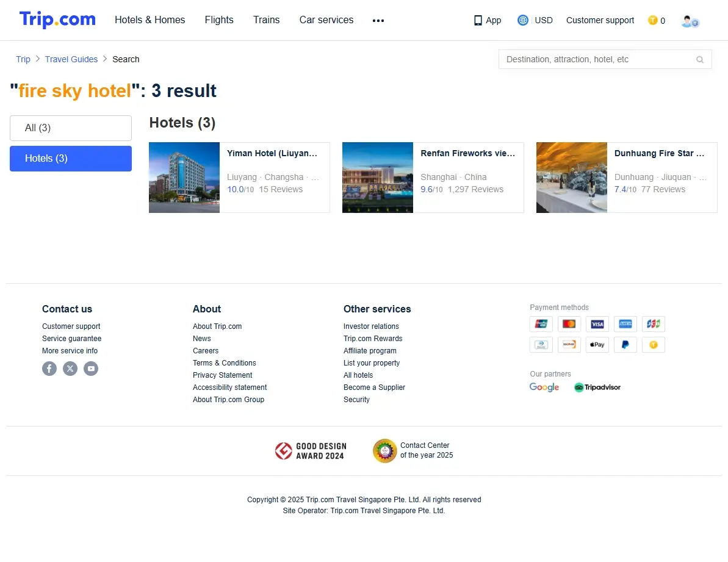Click the Diners Club payment icon
The height and width of the screenshot is (562, 728).
click(541, 345)
